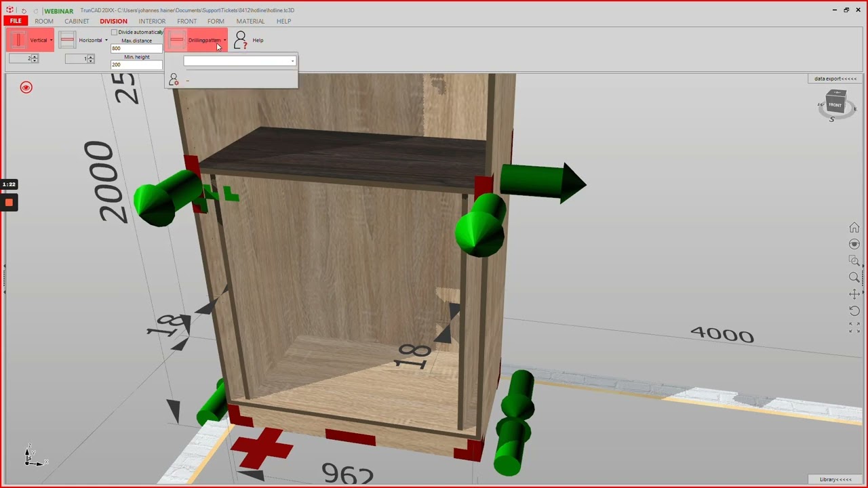Viewport: 868px width, 488px height.
Task: Click the vertical count stepper showing 2
Action: click(24, 59)
